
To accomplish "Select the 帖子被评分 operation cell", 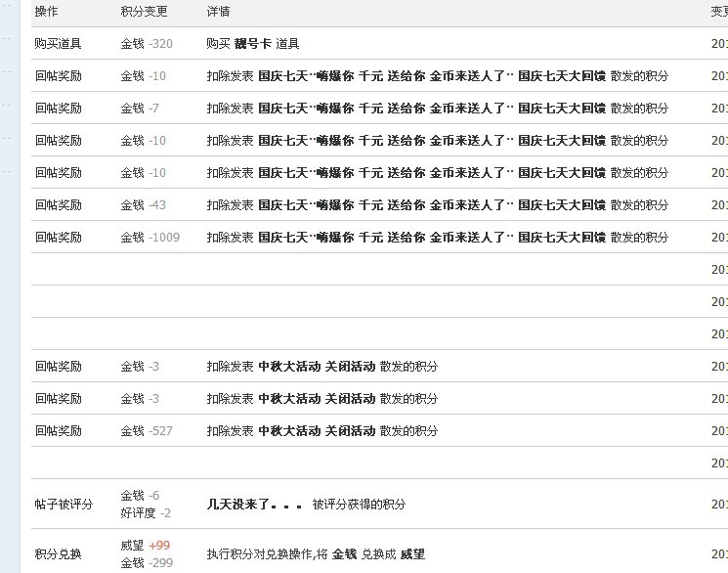I will 64,505.
